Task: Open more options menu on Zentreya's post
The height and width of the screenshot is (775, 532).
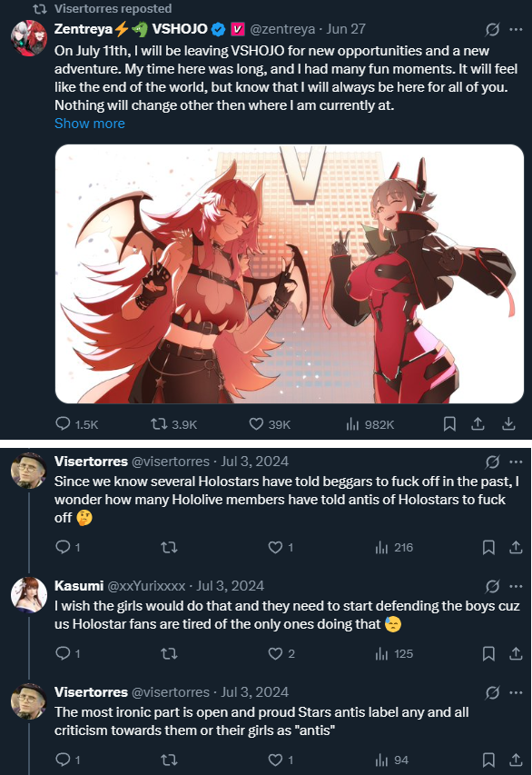Action: coord(516,30)
